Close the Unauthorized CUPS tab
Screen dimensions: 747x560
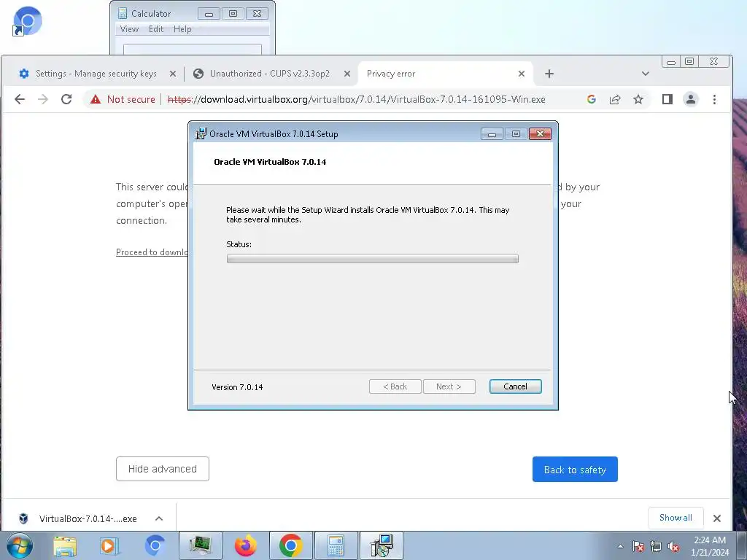(x=347, y=74)
